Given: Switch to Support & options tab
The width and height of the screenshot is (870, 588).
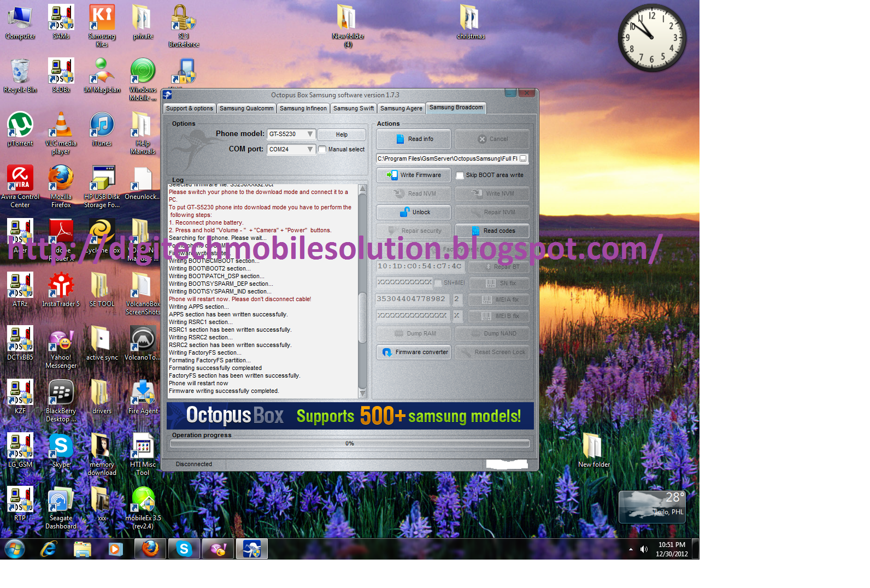Looking at the screenshot, I should point(190,108).
